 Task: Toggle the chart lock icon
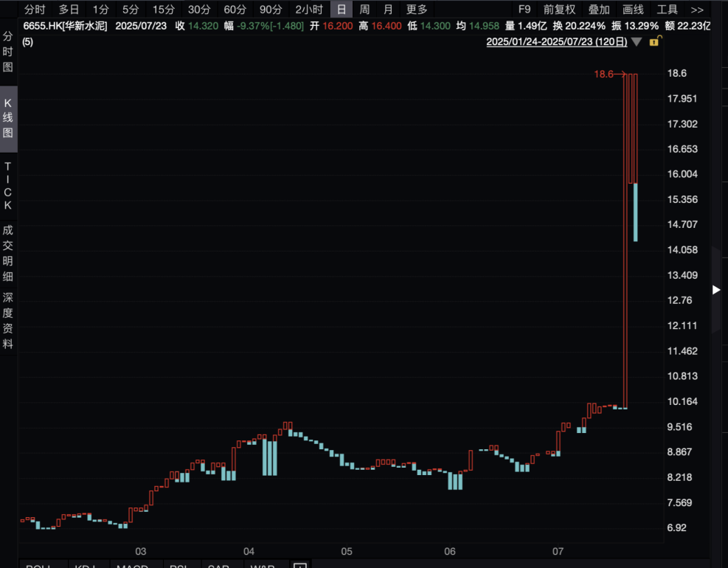(655, 41)
